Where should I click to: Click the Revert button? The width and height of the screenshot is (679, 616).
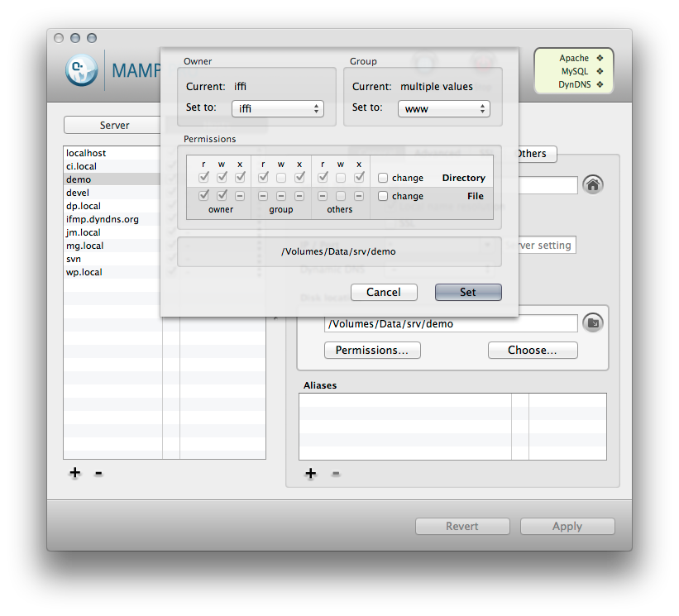point(462,527)
